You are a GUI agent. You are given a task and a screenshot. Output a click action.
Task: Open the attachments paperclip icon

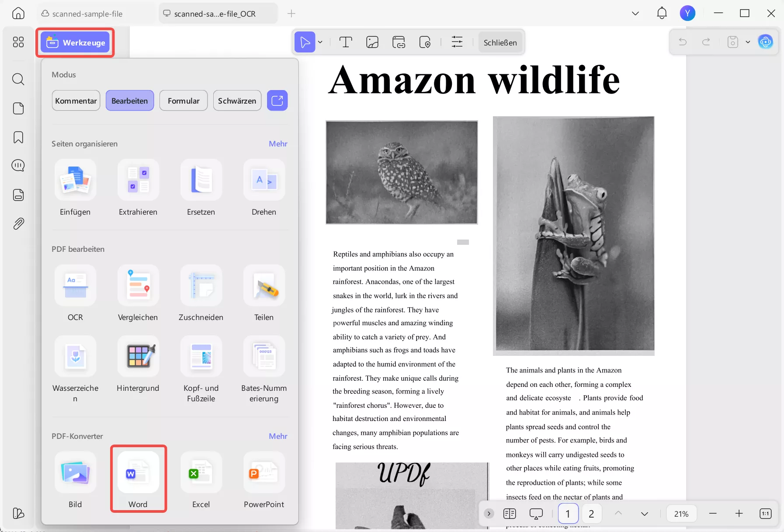coord(18,224)
